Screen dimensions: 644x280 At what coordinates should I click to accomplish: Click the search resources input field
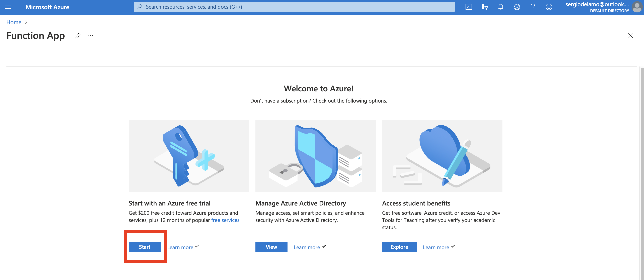tap(295, 7)
